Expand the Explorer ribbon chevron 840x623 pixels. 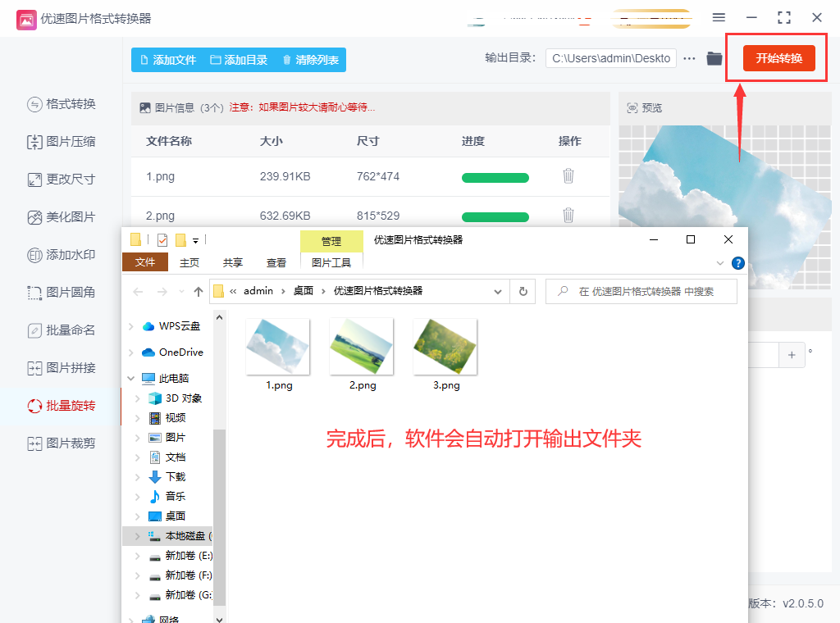click(720, 263)
